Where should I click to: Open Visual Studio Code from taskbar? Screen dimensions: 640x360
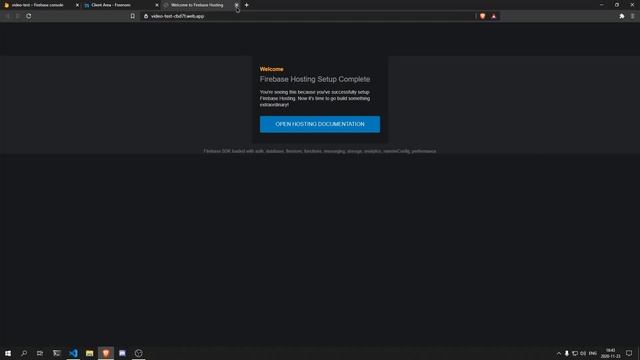tap(73, 353)
